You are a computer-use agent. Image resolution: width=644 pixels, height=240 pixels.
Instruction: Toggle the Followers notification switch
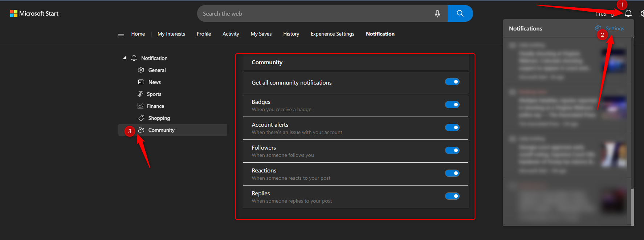click(452, 150)
